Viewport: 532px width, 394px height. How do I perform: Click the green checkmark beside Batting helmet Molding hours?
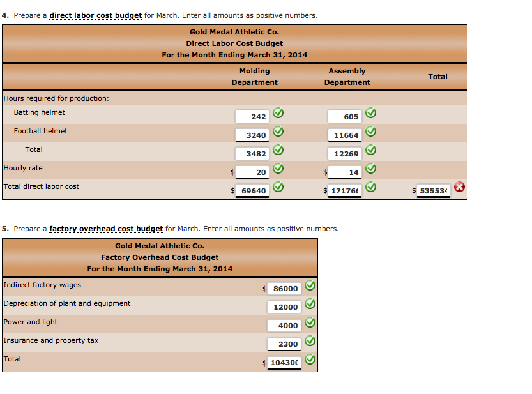278,112
